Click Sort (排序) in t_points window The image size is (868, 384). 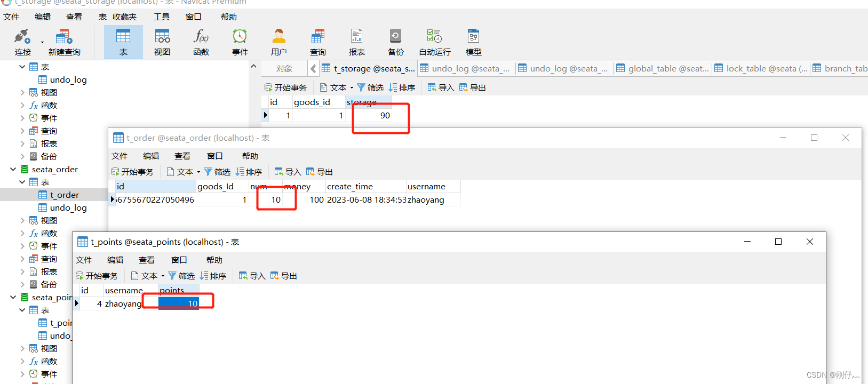213,276
